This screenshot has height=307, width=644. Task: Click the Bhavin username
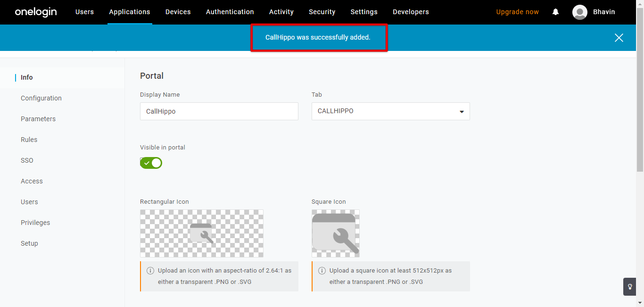coord(604,12)
